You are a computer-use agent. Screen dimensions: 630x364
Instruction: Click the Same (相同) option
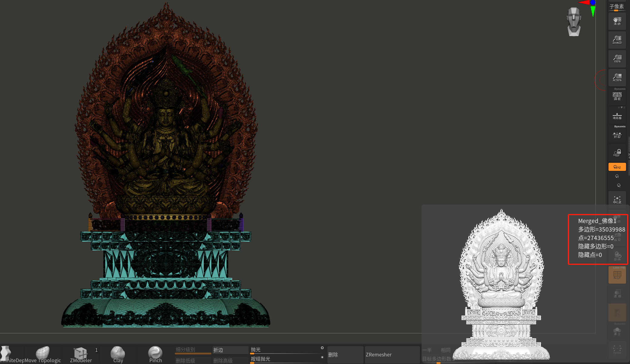445,350
